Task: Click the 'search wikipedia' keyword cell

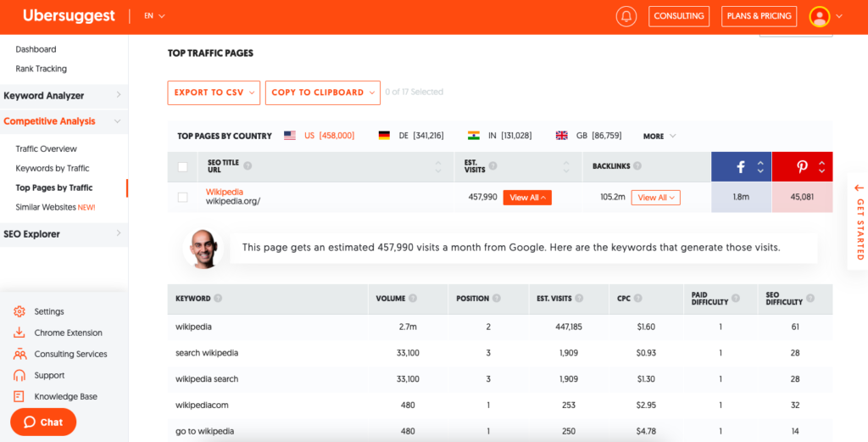Action: pos(207,353)
